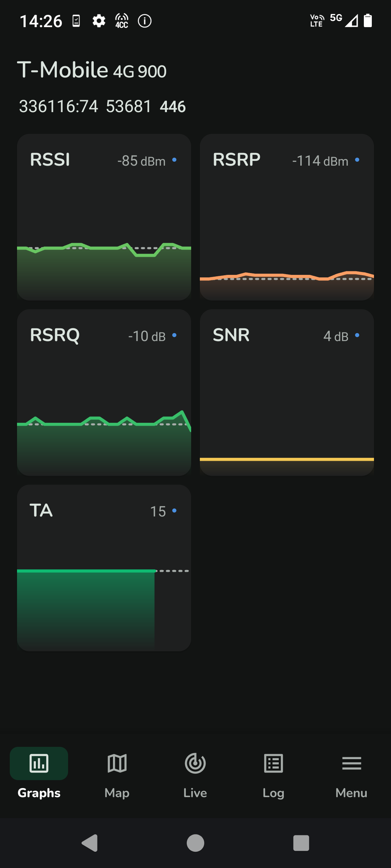
Task: Tap the blue dot beside TA value
Action: coord(175,510)
